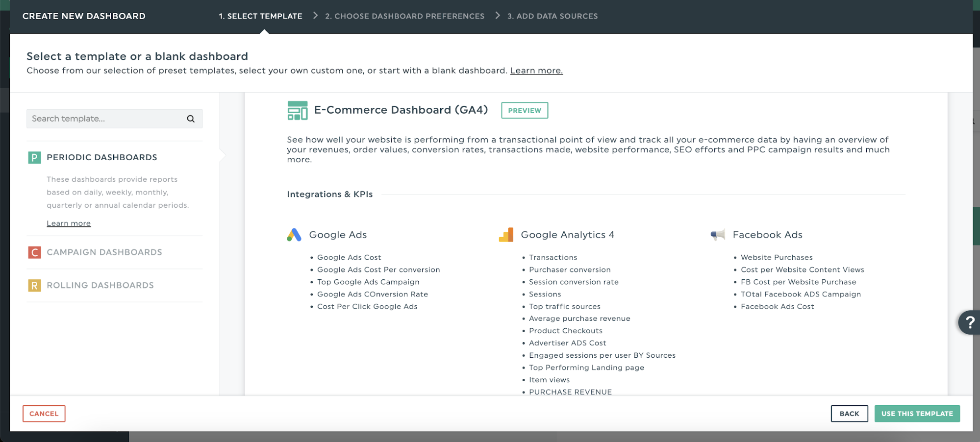Screen dimensions: 980x442
Task: Click Top Performing Landing page KPI
Action: click(x=586, y=368)
